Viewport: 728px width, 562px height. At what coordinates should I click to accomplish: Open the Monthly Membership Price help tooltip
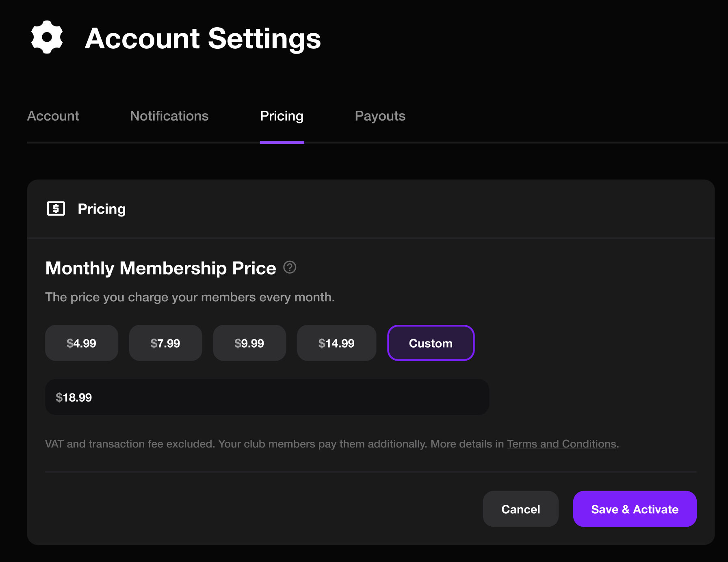(290, 267)
